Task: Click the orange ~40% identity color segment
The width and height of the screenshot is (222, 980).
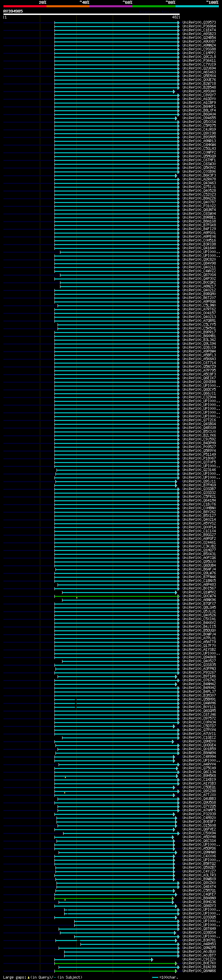Action: [x=68, y=6]
